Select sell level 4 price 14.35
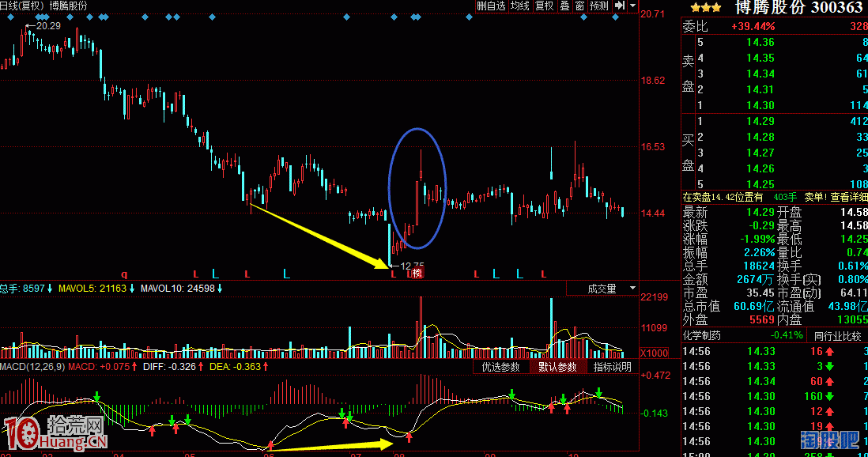The image size is (868, 457). (760, 59)
